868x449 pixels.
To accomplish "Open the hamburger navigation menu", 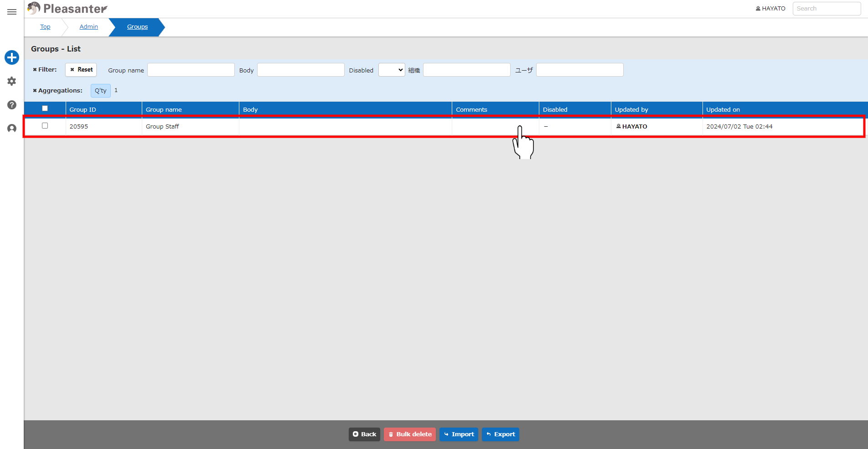I will 12,12.
